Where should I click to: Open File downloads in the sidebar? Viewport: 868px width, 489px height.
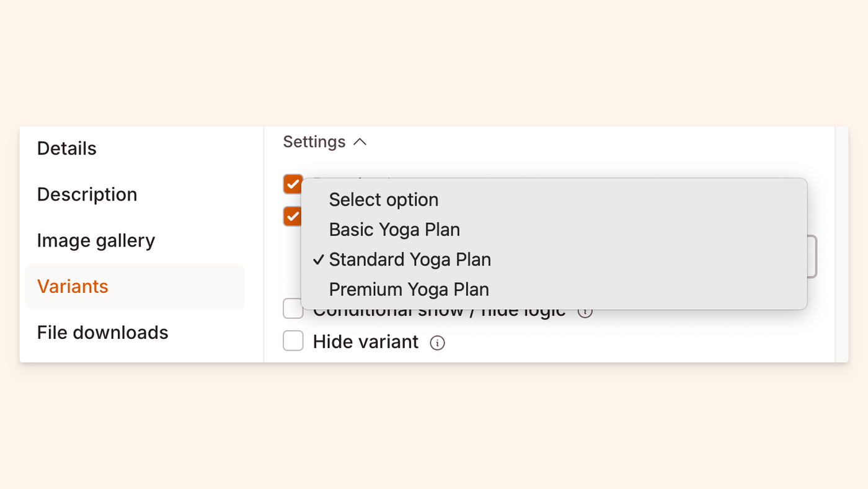(102, 332)
